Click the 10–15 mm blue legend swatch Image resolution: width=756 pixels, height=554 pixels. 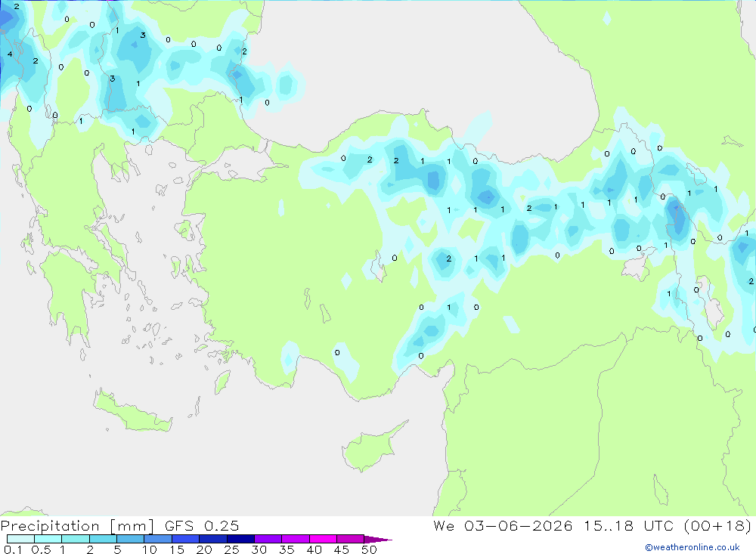coord(158,539)
